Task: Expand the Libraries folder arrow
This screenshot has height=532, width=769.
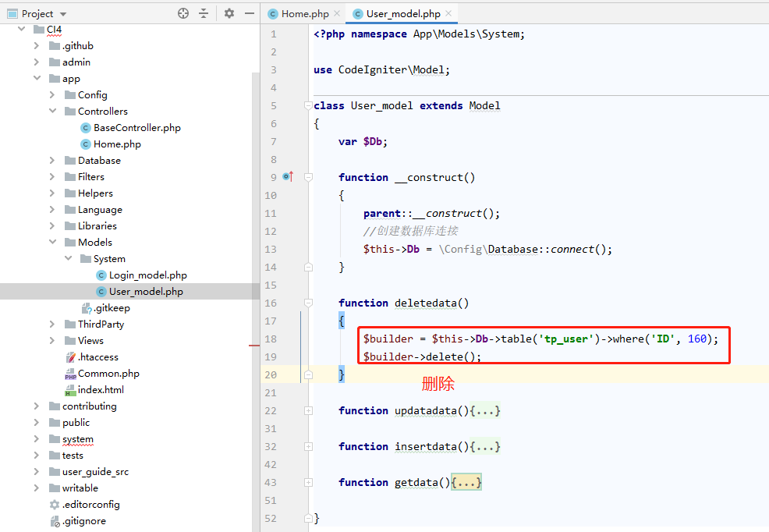Action: (x=52, y=225)
